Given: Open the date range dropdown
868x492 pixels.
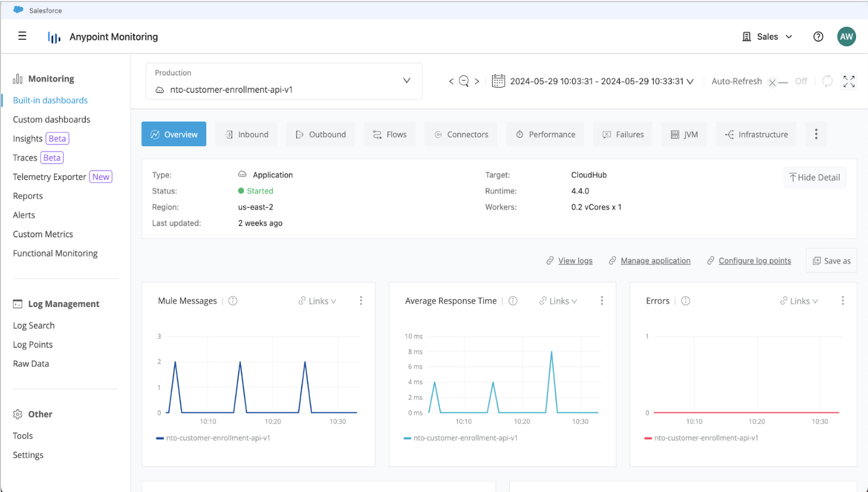Looking at the screenshot, I should coord(690,81).
